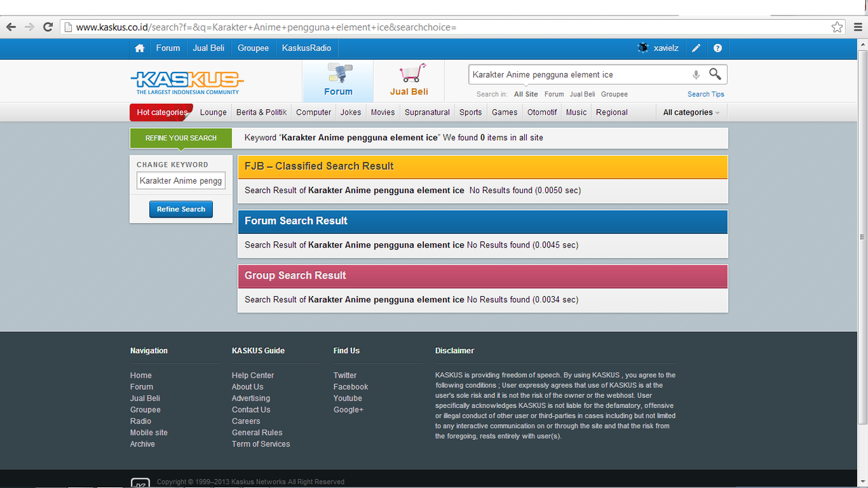The image size is (868, 488).
Task: Click the xavielz user avatar
Action: (643, 48)
